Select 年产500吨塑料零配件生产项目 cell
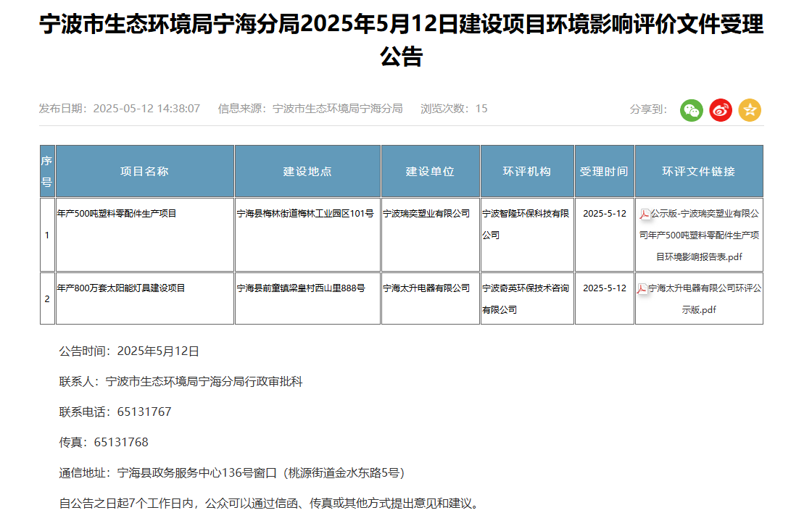 pos(144,235)
